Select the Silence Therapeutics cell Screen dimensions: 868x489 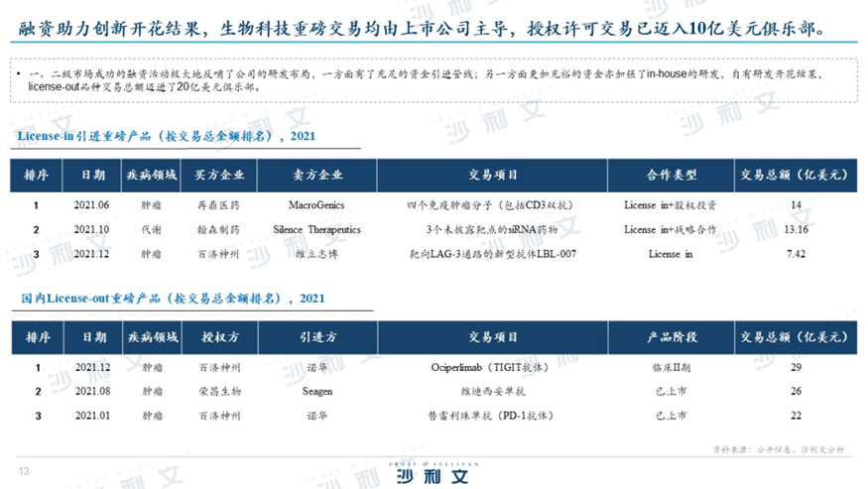[x=316, y=229]
